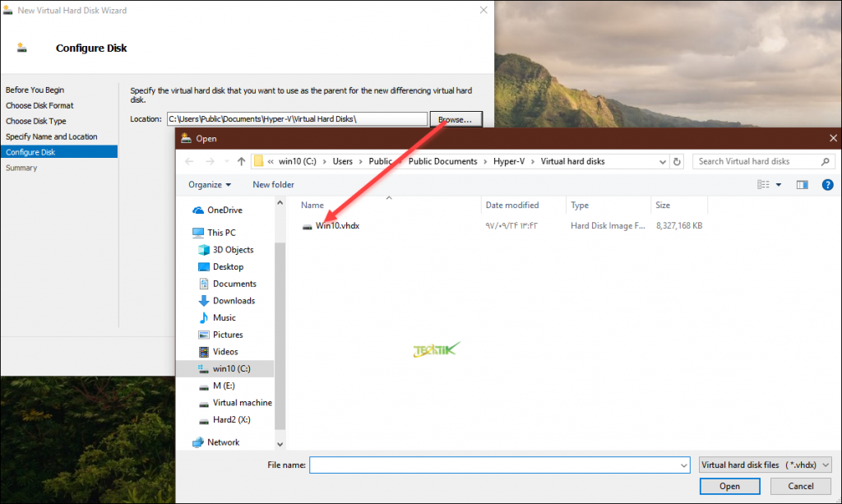
Task: Cancel the Open dialog
Action: coord(800,486)
